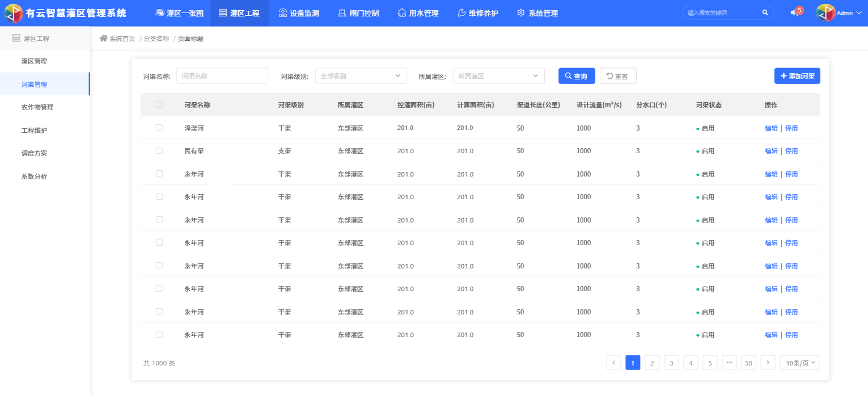Check the checkbox for 漳滏河 row
This screenshot has height=395, width=868.
[x=159, y=128]
